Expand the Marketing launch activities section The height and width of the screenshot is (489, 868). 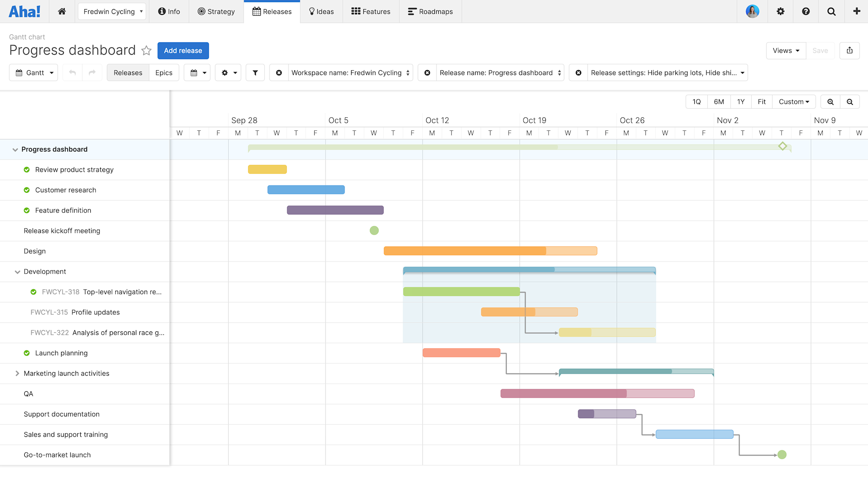point(16,373)
